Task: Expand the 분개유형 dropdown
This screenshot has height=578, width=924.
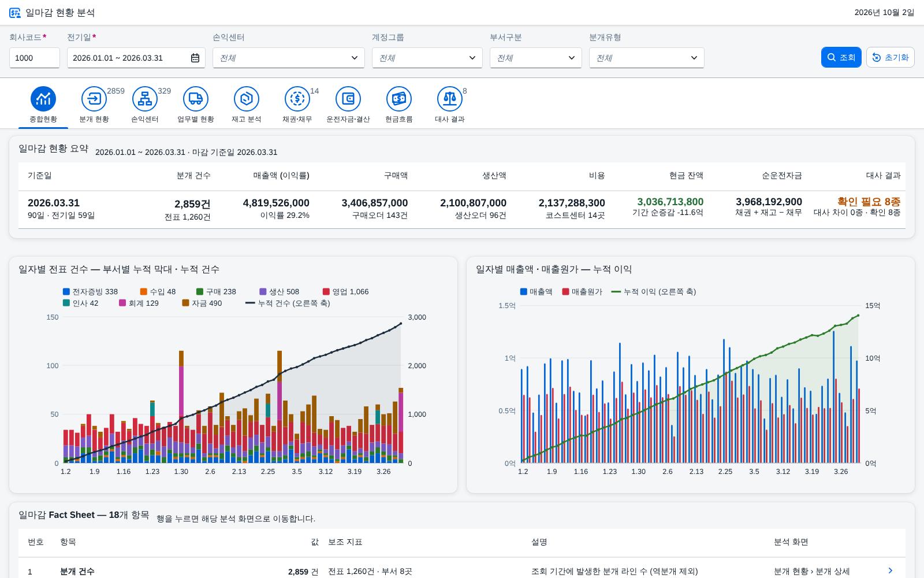Action: (x=647, y=58)
